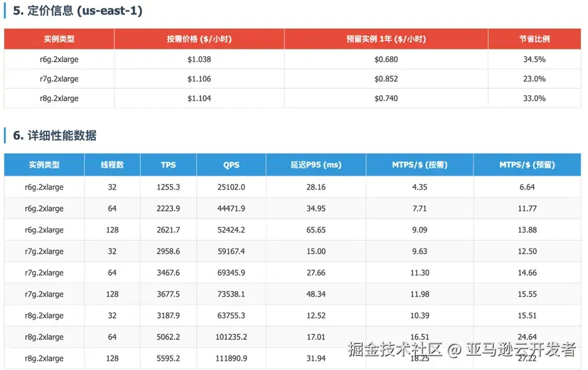Viewport: 588px width, 370px height.
Task: Click the QPS value 25102.0 in first data row
Action: pos(230,187)
